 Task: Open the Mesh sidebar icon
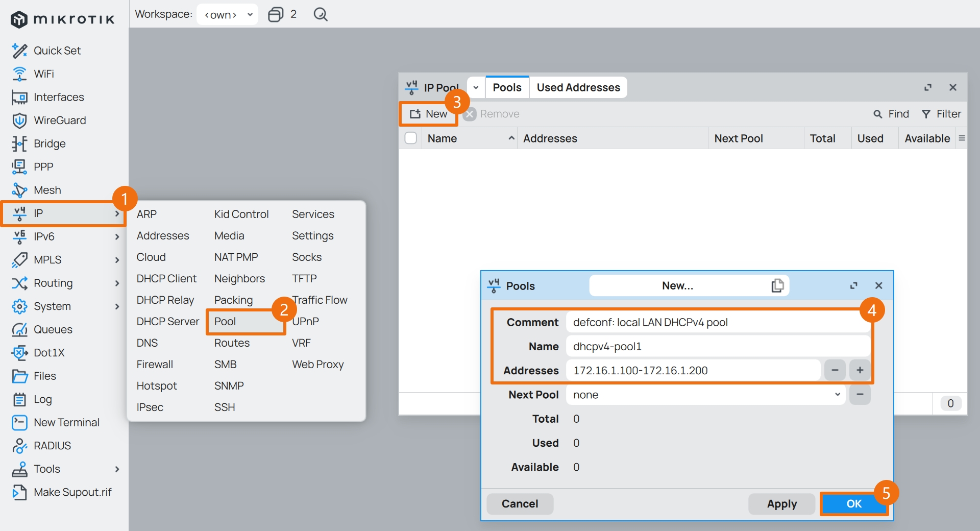point(19,190)
